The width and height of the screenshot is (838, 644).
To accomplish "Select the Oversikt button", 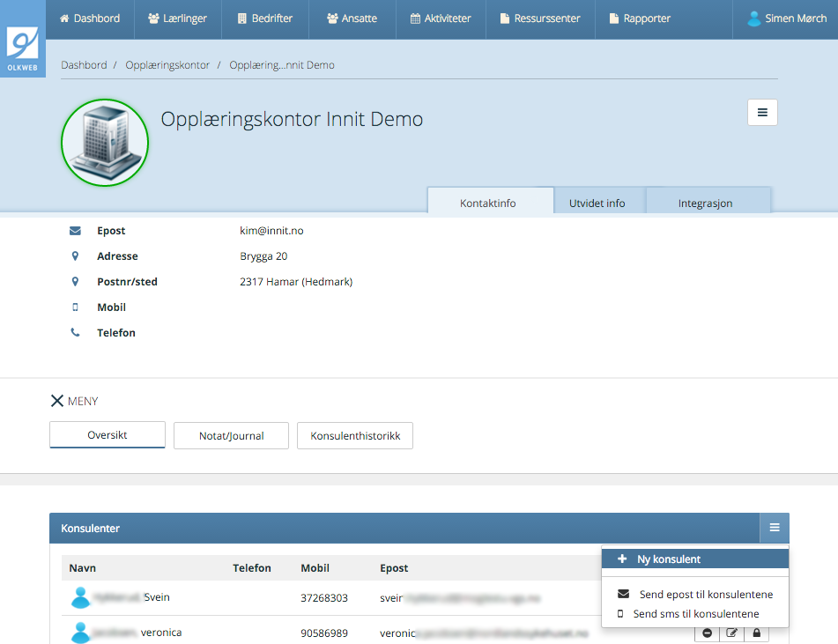I will (x=108, y=435).
